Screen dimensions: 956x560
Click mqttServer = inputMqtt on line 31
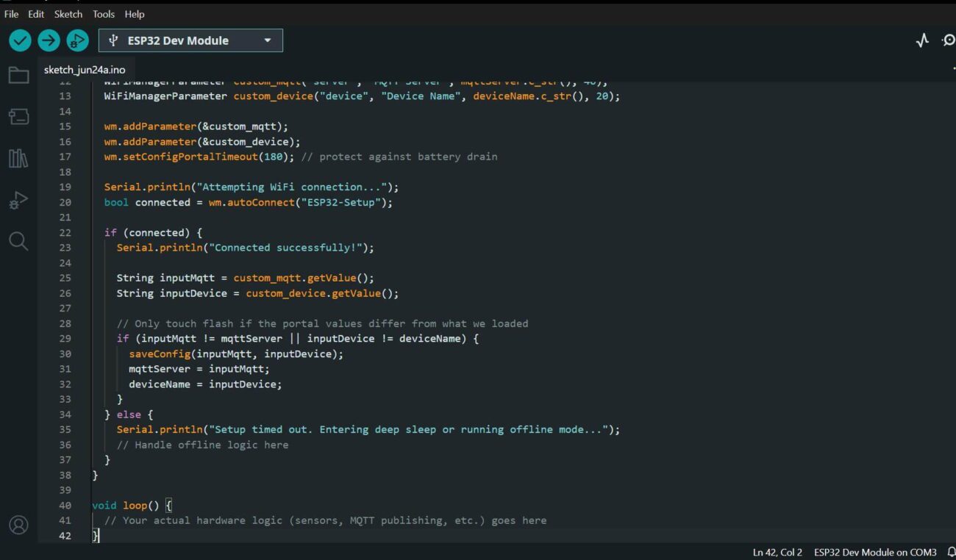click(199, 368)
